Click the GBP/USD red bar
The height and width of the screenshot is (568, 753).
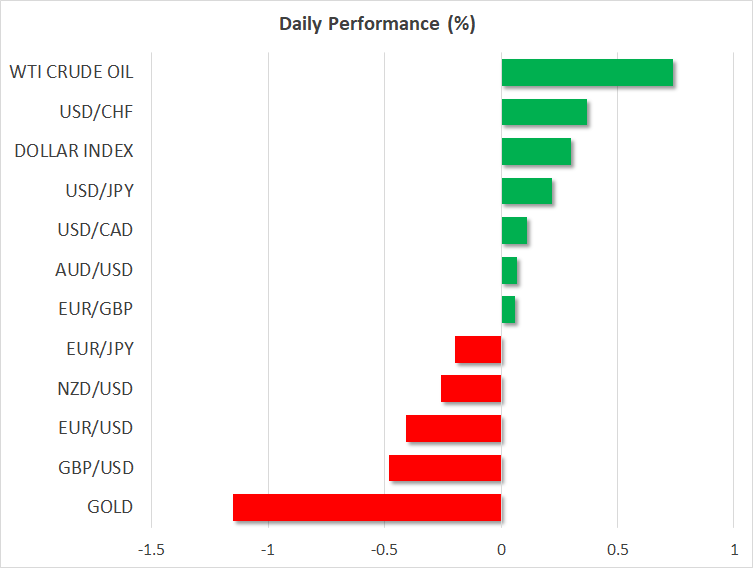445,468
